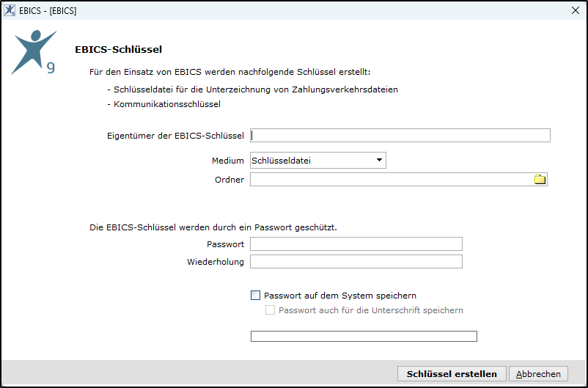Image resolution: width=588 pixels, height=388 pixels.
Task: Click the Abbrechen button
Action: (x=538, y=374)
